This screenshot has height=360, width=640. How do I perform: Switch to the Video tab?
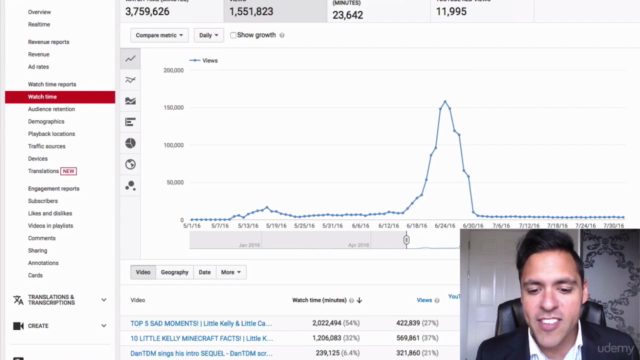pos(143,272)
